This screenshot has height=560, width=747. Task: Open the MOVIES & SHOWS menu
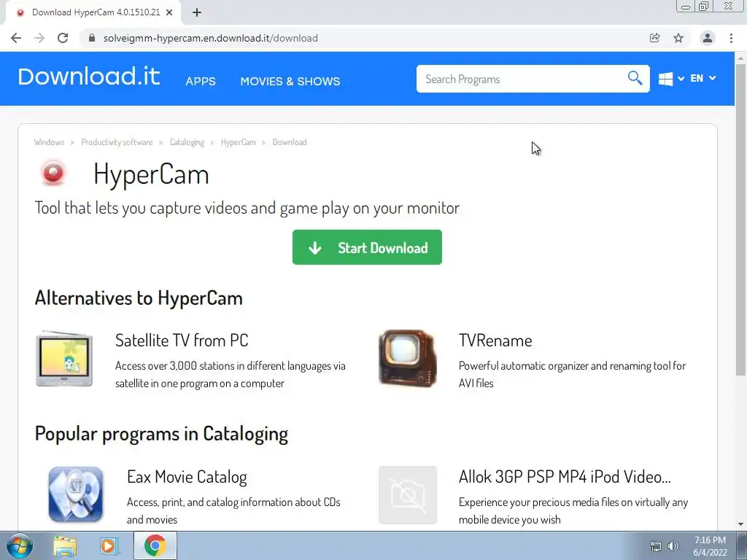290,82
